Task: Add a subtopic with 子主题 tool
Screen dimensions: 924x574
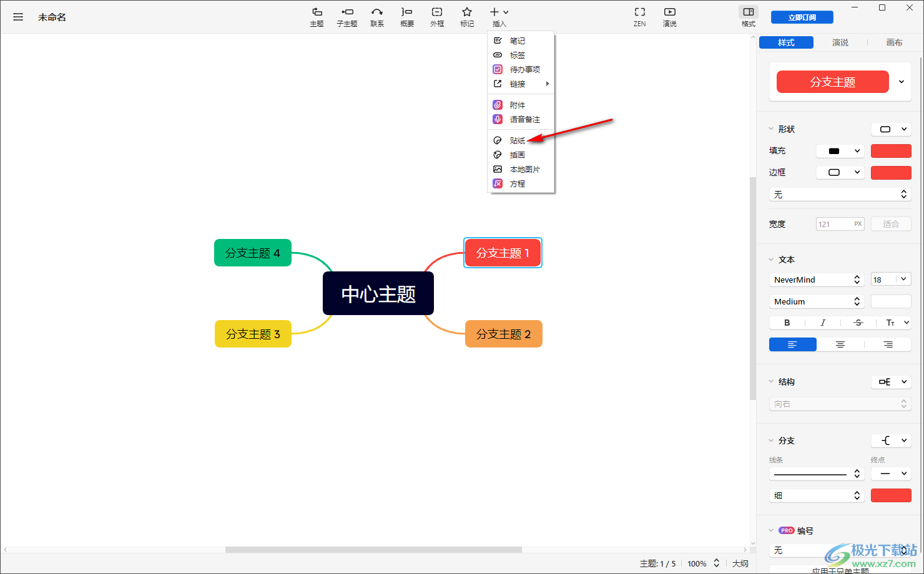Action: [347, 17]
